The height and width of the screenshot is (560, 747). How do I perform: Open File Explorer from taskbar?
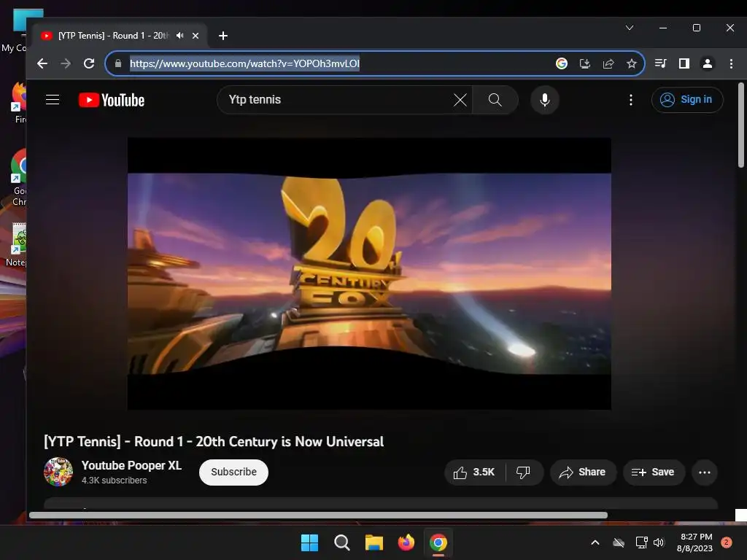(x=374, y=542)
